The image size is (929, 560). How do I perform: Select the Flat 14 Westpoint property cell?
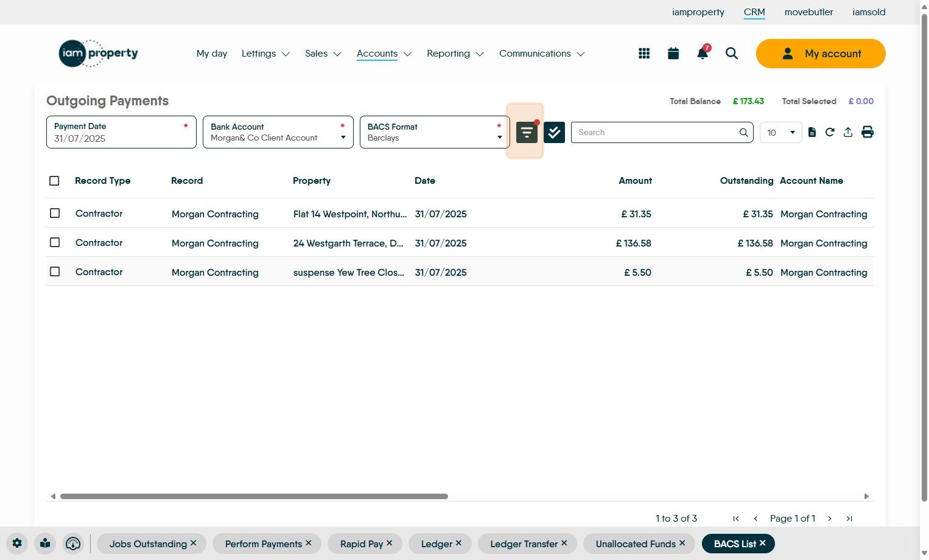pyautogui.click(x=350, y=214)
